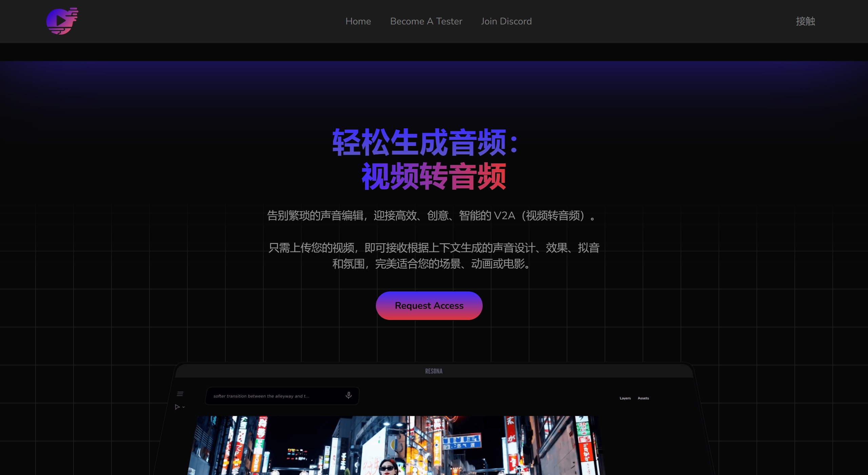The width and height of the screenshot is (868, 475).
Task: Click the microphone input icon
Action: (348, 395)
